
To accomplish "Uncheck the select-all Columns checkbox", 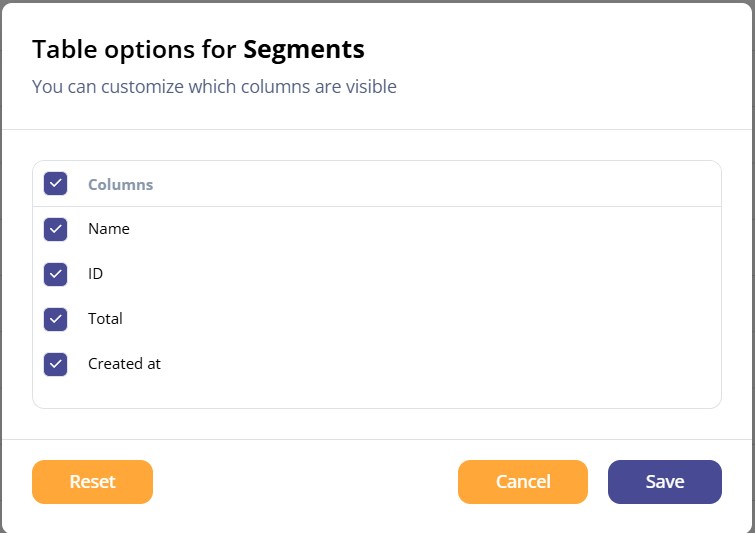I will point(55,183).
